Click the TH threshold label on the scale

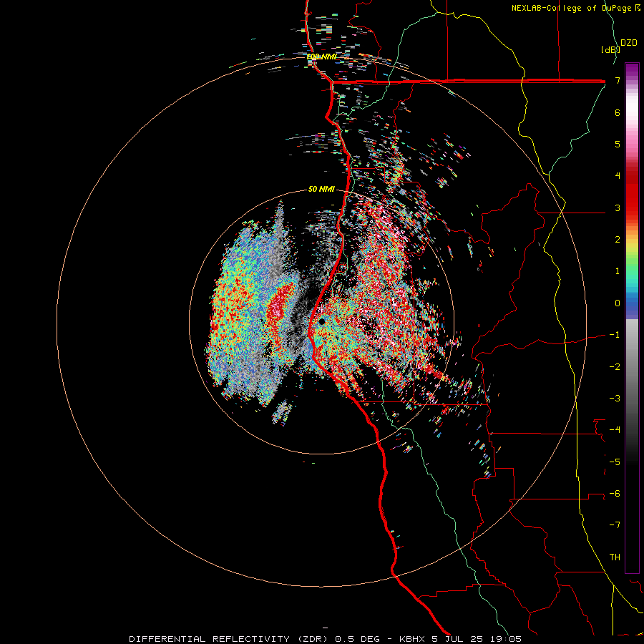coord(615,557)
